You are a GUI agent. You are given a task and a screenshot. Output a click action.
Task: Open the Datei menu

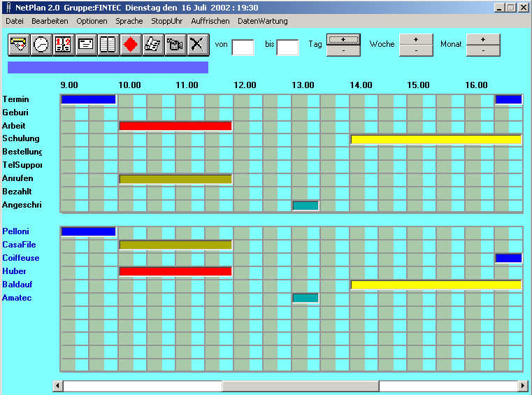click(15, 21)
